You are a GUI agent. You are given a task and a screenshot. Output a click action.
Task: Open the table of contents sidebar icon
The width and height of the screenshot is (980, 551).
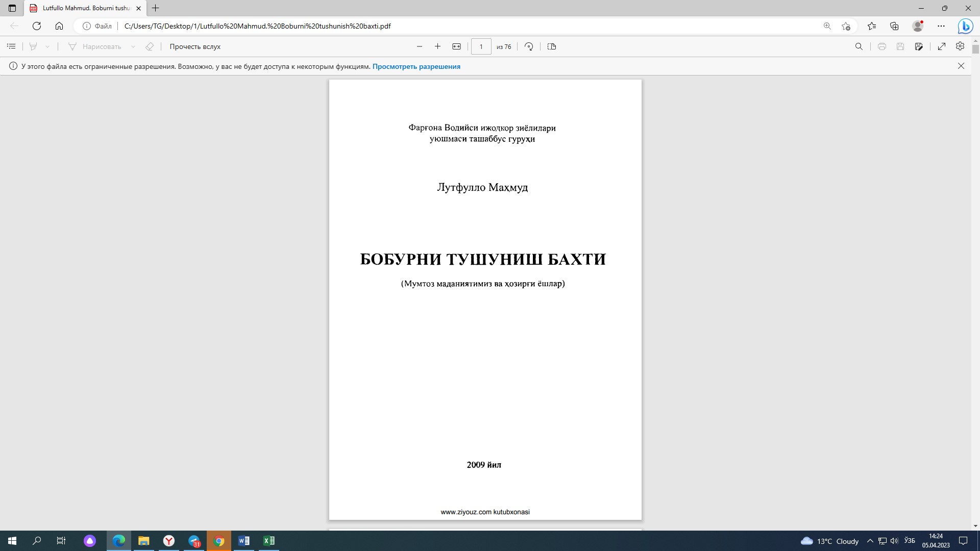point(11,46)
